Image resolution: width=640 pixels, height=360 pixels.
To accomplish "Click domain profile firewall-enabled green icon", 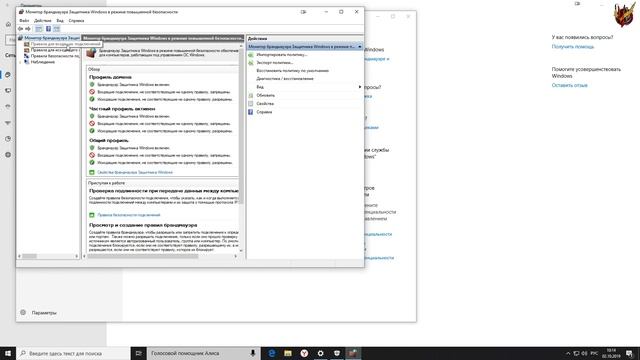I will pos(92,84).
